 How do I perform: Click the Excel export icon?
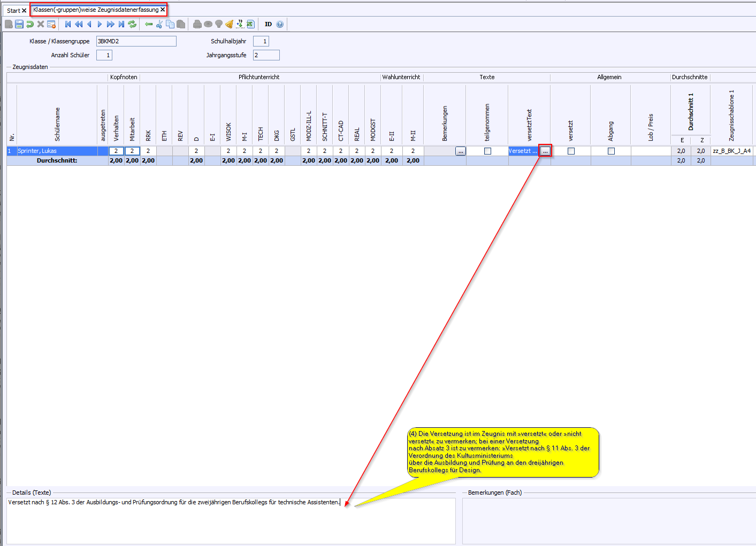pos(250,24)
